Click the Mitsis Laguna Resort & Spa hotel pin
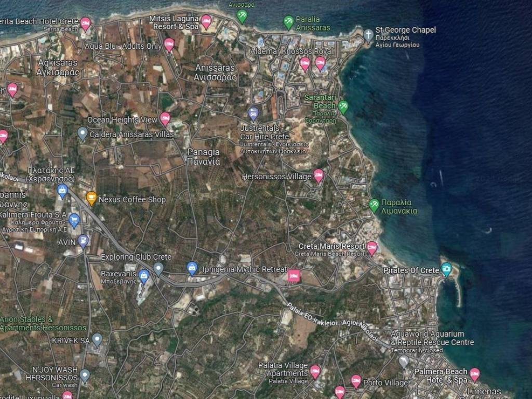 pos(206,21)
